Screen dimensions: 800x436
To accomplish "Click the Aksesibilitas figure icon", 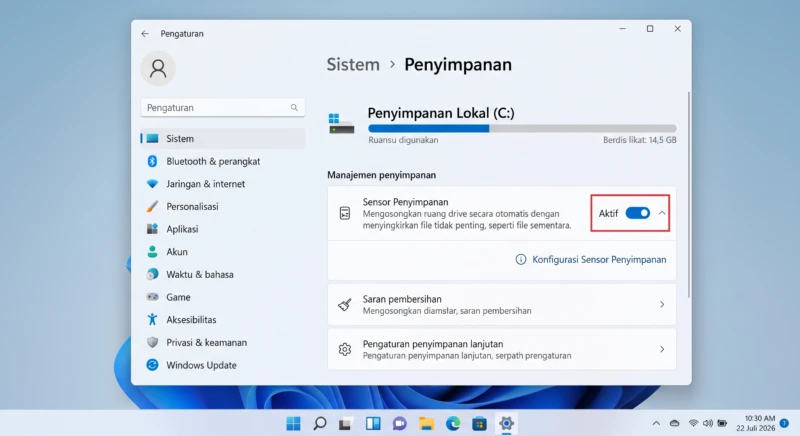I will click(x=152, y=320).
